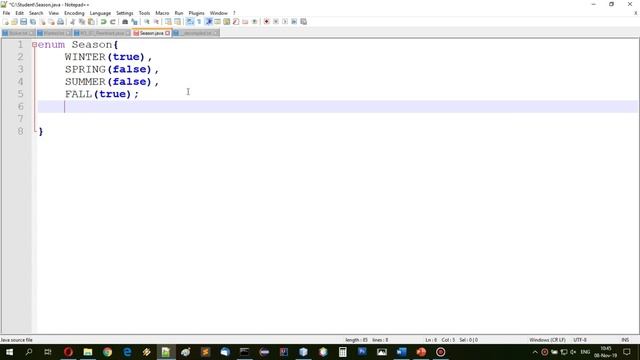This screenshot has width=640, height=360.
Task: Open the User Defined Language icon
Action: pos(218,22)
